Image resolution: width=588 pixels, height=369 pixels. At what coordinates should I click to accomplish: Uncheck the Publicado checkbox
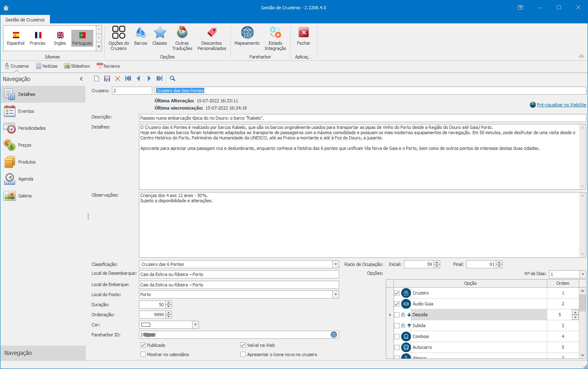click(x=143, y=345)
